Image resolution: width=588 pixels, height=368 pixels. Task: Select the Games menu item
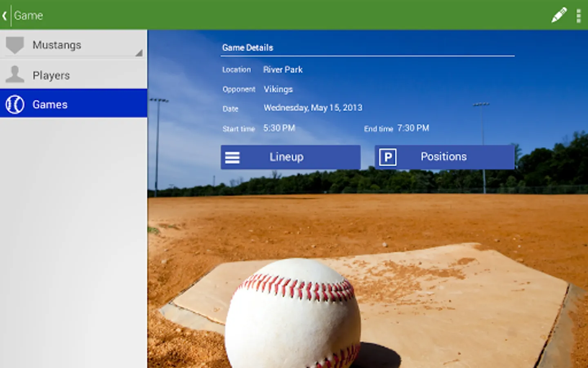pyautogui.click(x=73, y=103)
